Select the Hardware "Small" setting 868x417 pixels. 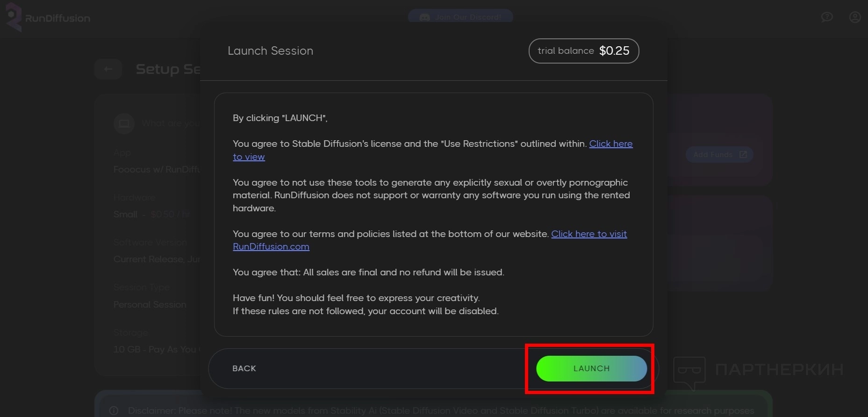[125, 215]
